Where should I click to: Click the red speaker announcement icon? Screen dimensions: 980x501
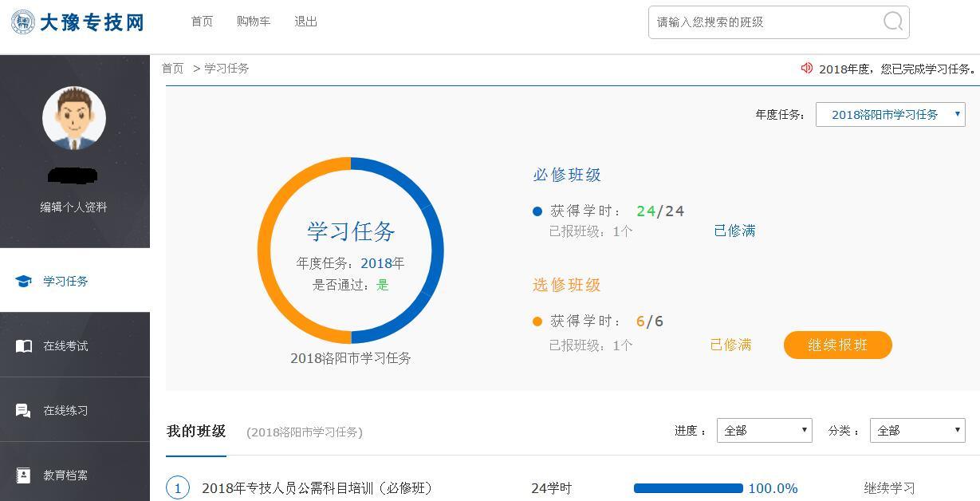pos(806,69)
